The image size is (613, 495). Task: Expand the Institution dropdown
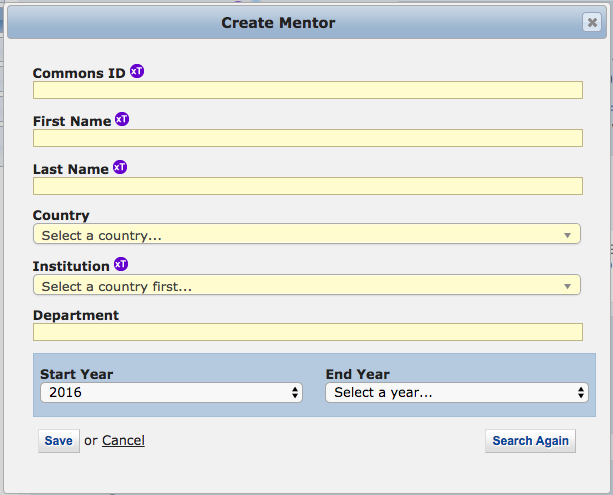click(x=306, y=286)
